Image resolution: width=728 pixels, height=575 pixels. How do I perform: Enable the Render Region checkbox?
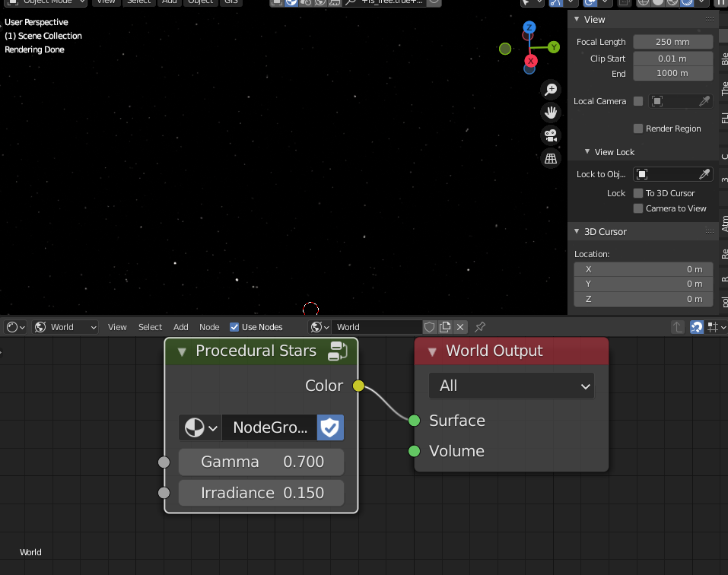pos(638,129)
